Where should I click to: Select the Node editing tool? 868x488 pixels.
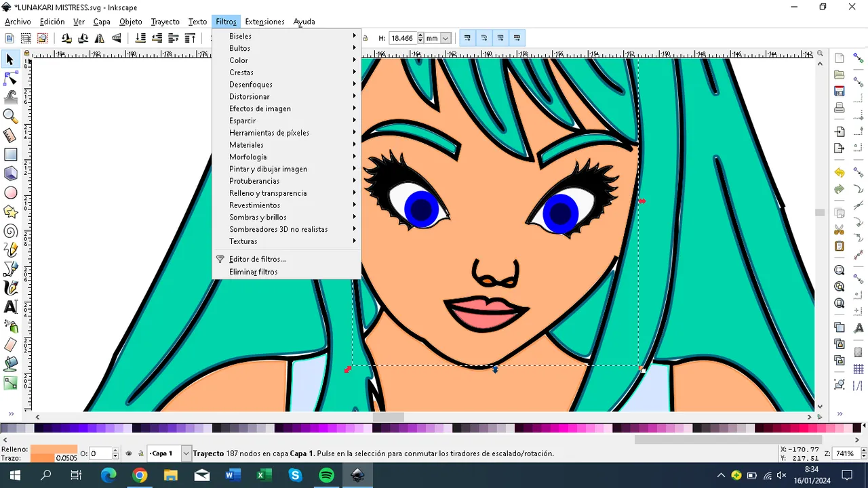coord(10,79)
